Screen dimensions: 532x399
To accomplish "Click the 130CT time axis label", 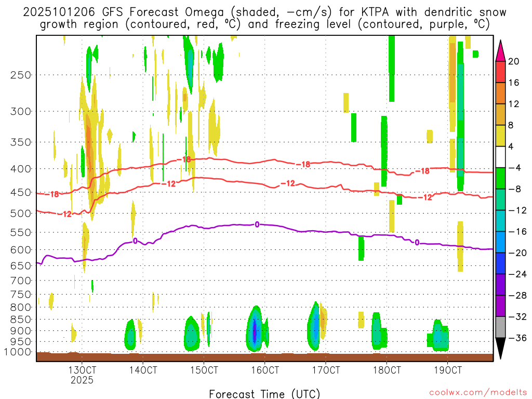I will pos(82,370).
